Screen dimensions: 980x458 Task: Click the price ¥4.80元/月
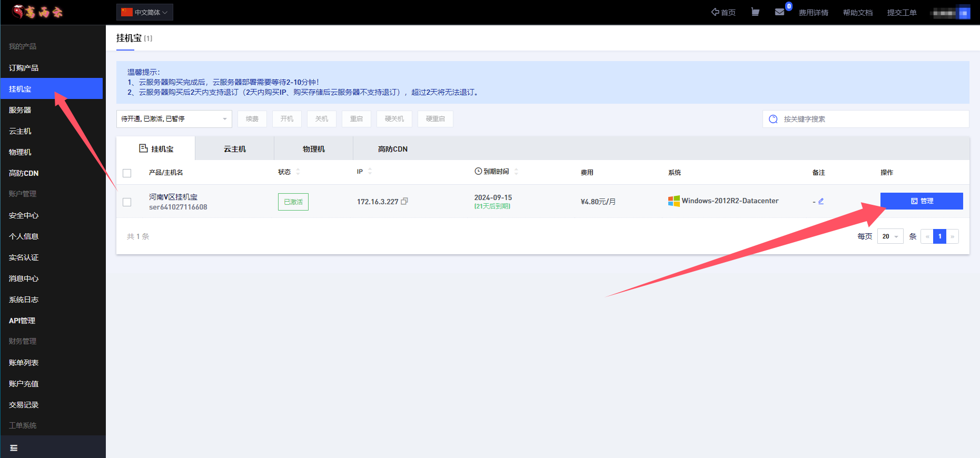click(x=598, y=202)
